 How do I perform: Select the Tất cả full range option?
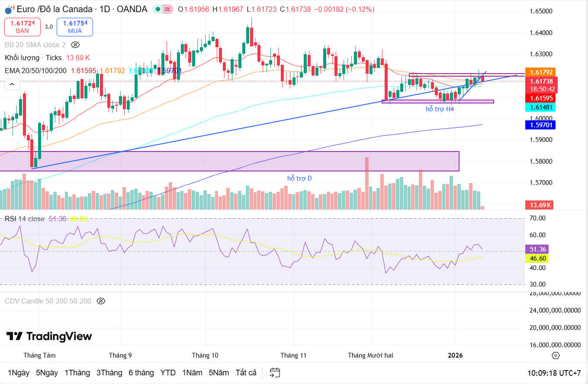246,373
